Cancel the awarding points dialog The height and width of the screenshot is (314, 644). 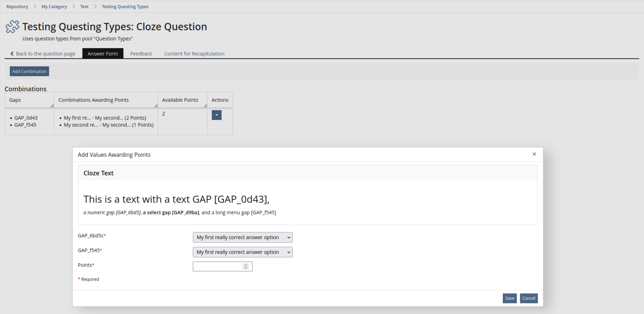[x=529, y=298]
